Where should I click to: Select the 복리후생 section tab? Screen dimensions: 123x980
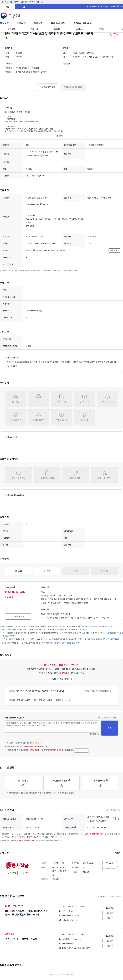point(80,29)
